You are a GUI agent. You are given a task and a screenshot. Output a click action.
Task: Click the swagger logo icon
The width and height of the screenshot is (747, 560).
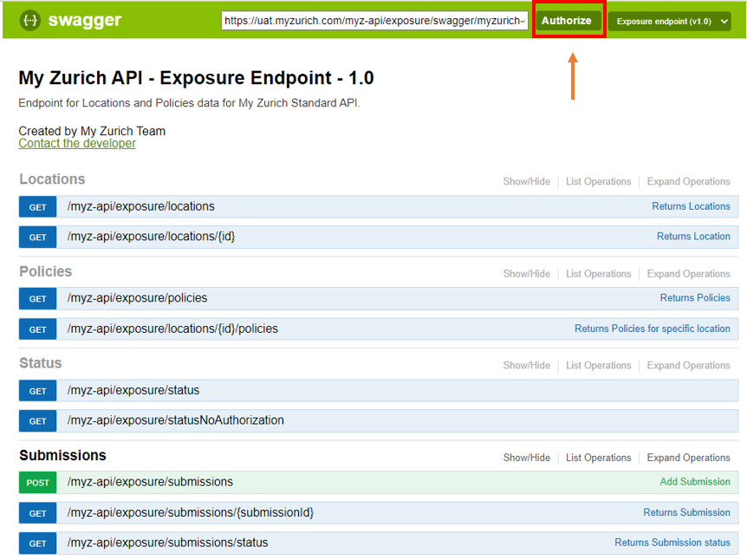pyautogui.click(x=29, y=20)
